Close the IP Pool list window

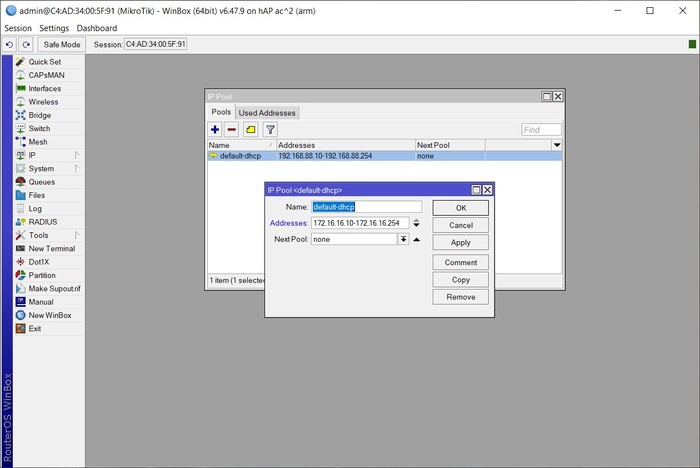[558, 96]
